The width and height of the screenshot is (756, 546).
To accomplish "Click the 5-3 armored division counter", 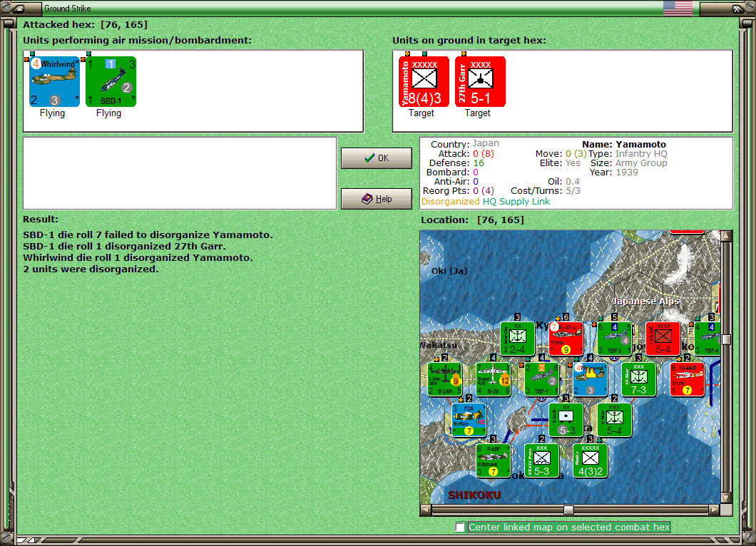I will point(566,420).
